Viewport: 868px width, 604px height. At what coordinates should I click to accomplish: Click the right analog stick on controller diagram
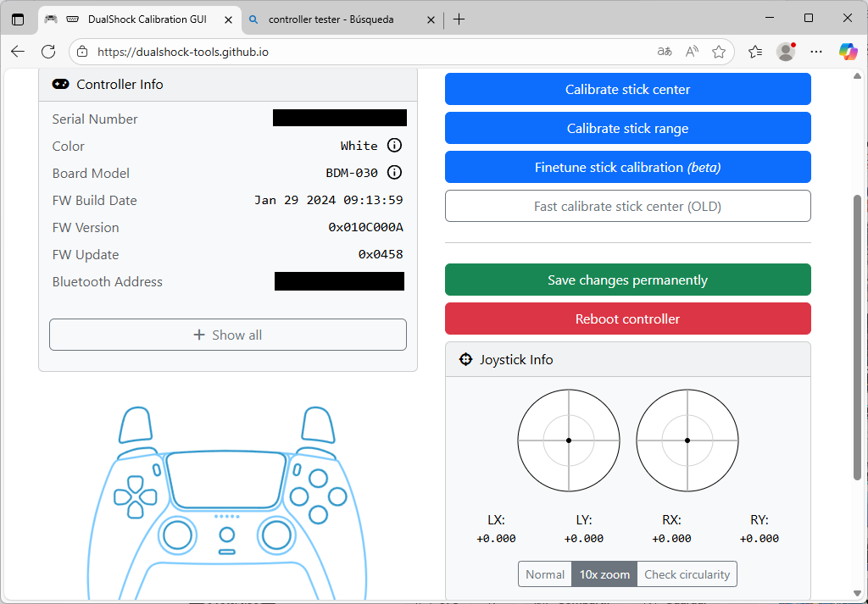[x=276, y=535]
